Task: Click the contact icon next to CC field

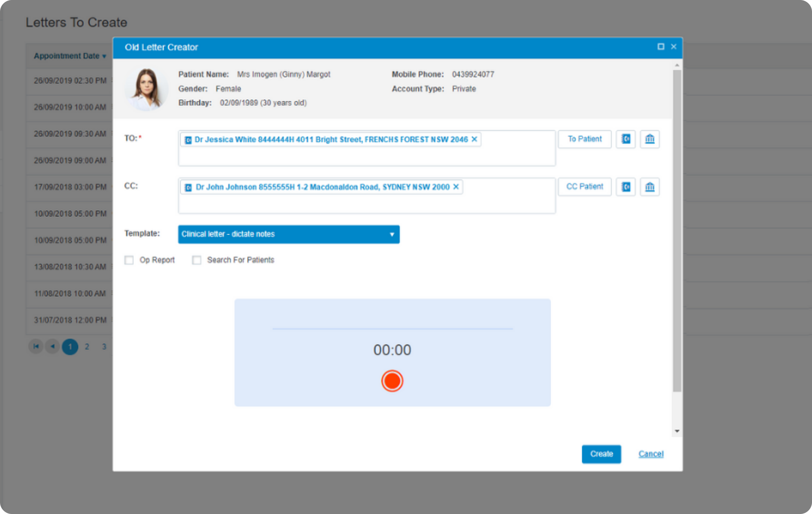Action: coord(626,187)
